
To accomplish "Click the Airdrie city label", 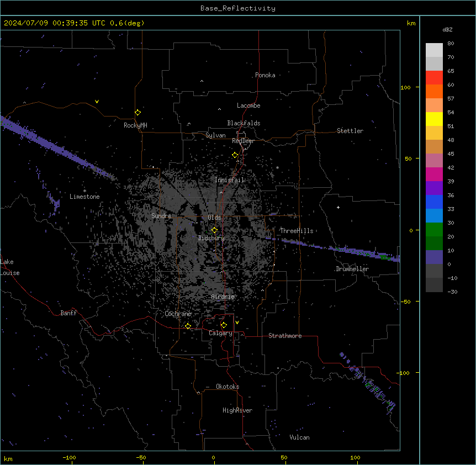I will coord(223,297).
